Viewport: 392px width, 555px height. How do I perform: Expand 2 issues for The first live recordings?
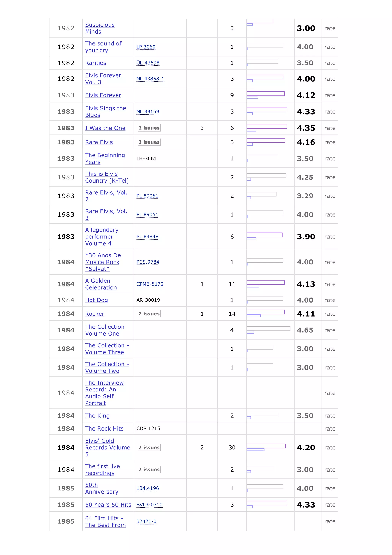(149, 469)
